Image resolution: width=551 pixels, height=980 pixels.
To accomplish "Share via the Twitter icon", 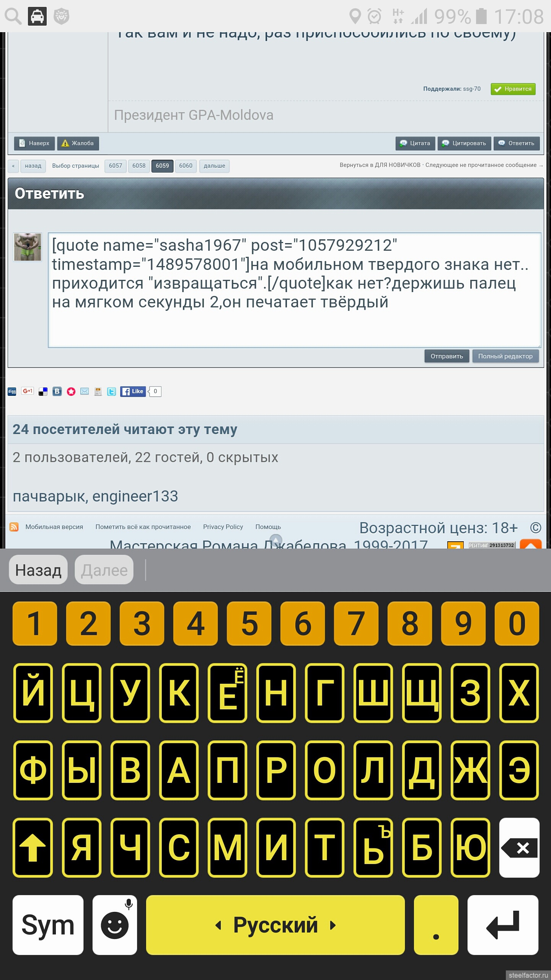I will click(x=111, y=391).
